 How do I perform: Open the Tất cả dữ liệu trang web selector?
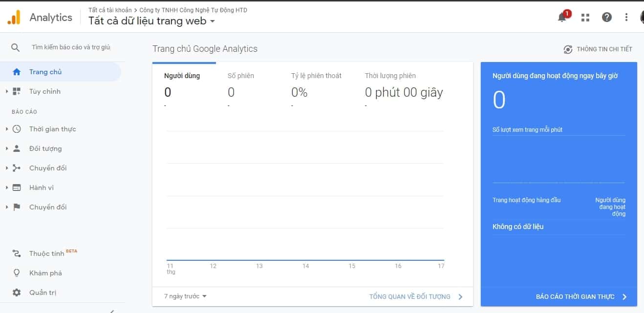(151, 21)
